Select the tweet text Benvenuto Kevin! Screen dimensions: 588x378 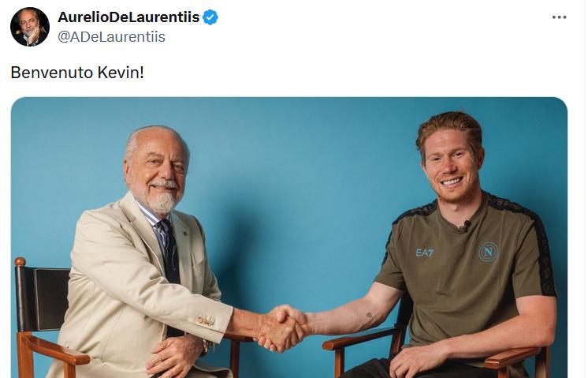point(77,73)
